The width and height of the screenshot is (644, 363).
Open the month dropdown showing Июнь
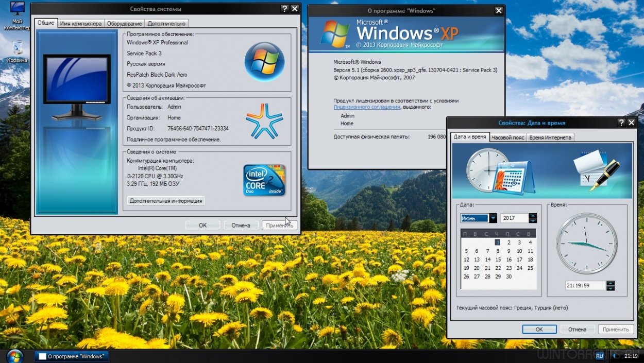pos(493,218)
